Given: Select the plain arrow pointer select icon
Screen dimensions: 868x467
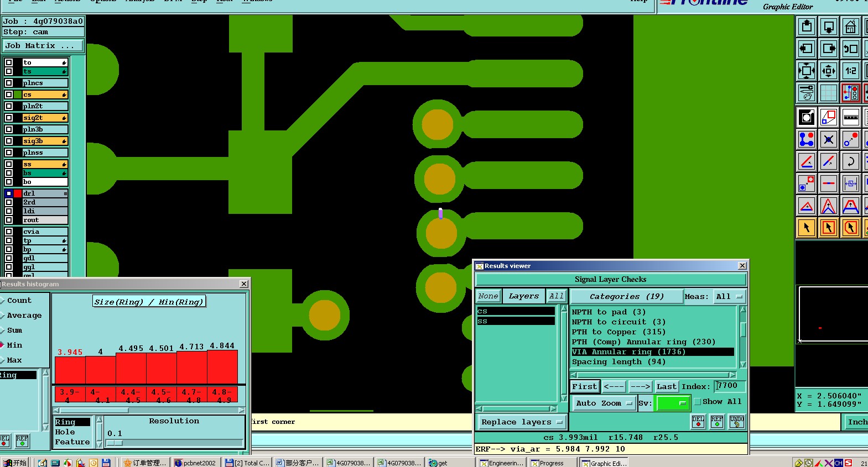Looking at the screenshot, I should pyautogui.click(x=807, y=227).
